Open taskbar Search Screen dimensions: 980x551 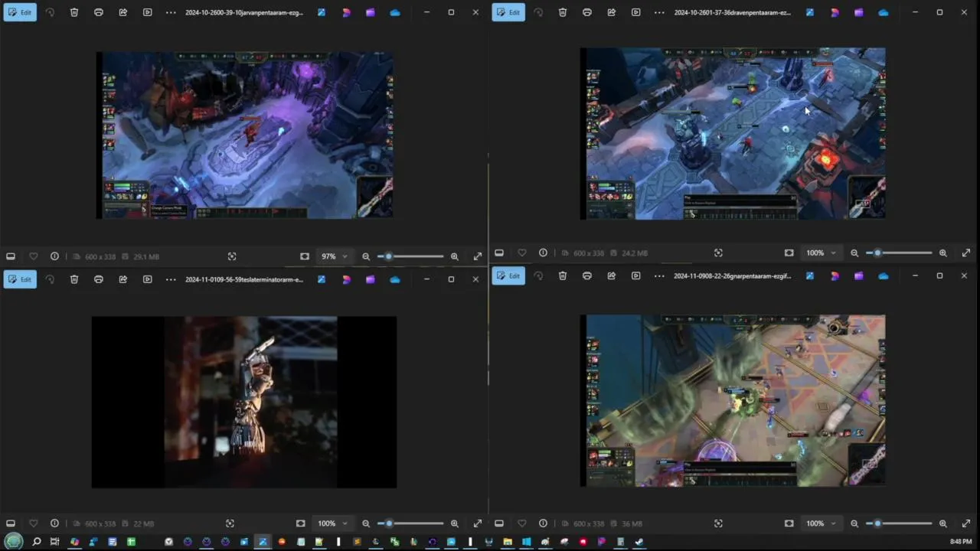click(36, 542)
